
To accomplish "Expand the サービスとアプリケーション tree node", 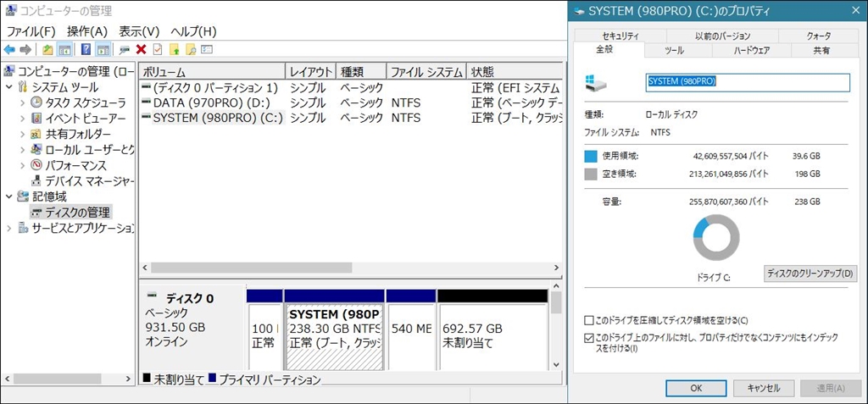I will pyautogui.click(x=8, y=228).
